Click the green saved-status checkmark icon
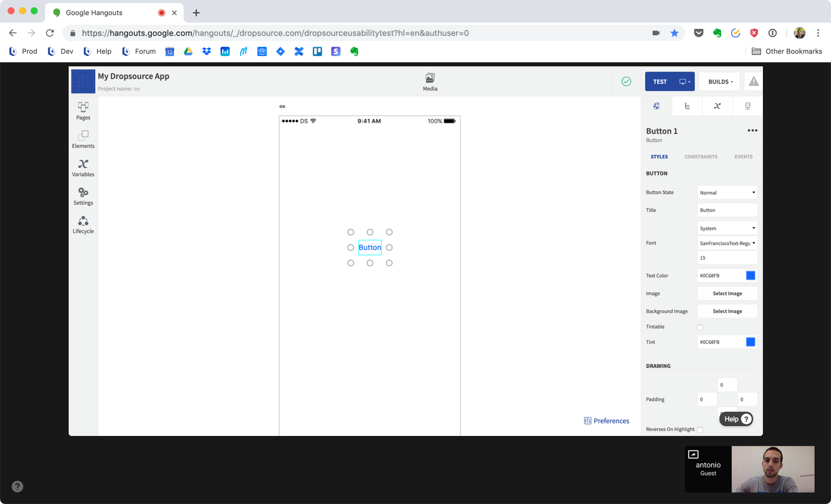Image resolution: width=831 pixels, height=504 pixels. coord(626,81)
